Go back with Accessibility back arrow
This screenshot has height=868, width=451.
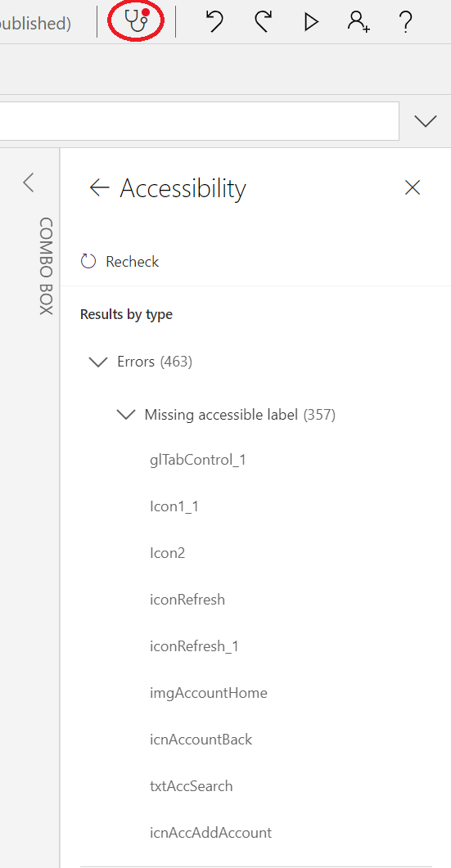pyautogui.click(x=99, y=187)
